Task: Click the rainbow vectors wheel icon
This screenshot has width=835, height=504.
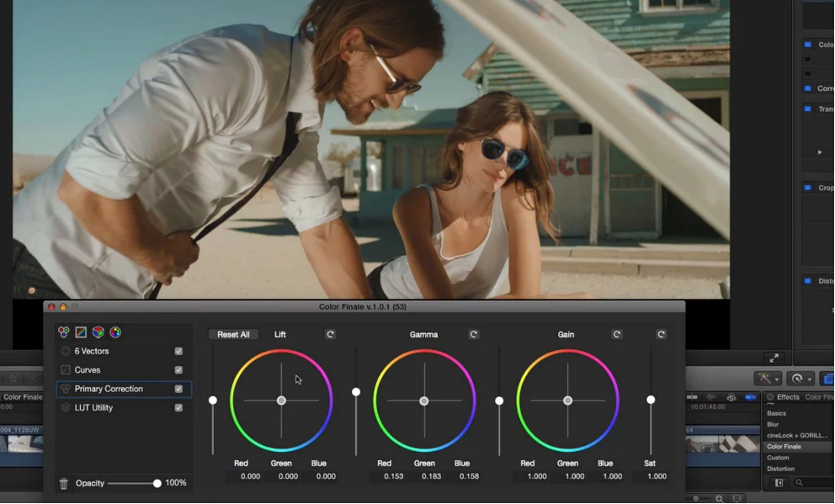Action: [x=115, y=332]
